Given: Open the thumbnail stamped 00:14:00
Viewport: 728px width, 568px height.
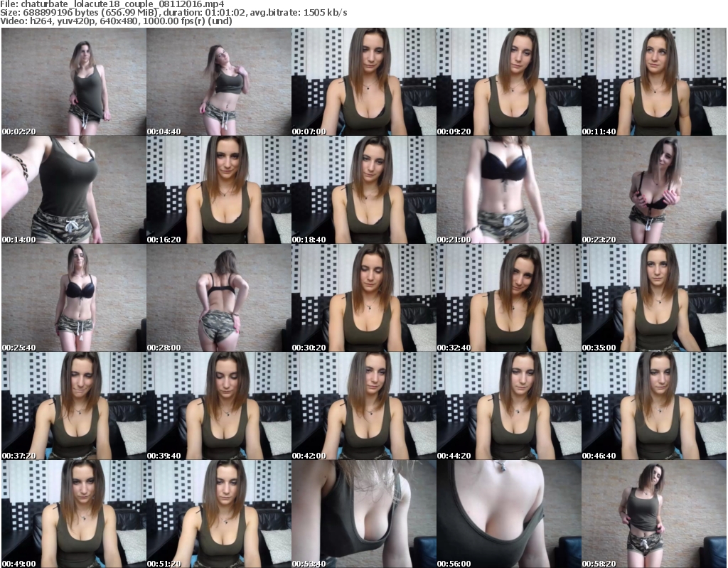Looking at the screenshot, I should tap(74, 190).
